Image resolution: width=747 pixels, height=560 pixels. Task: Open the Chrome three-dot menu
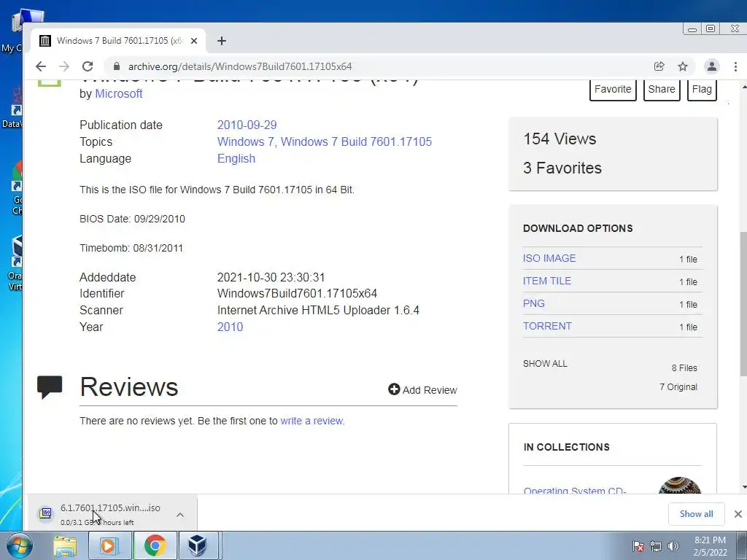(735, 66)
